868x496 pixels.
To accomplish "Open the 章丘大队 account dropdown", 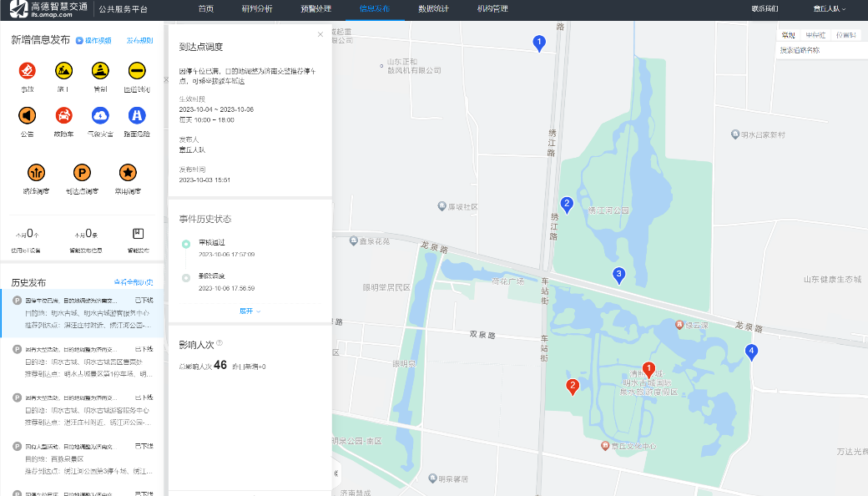I will pos(830,9).
